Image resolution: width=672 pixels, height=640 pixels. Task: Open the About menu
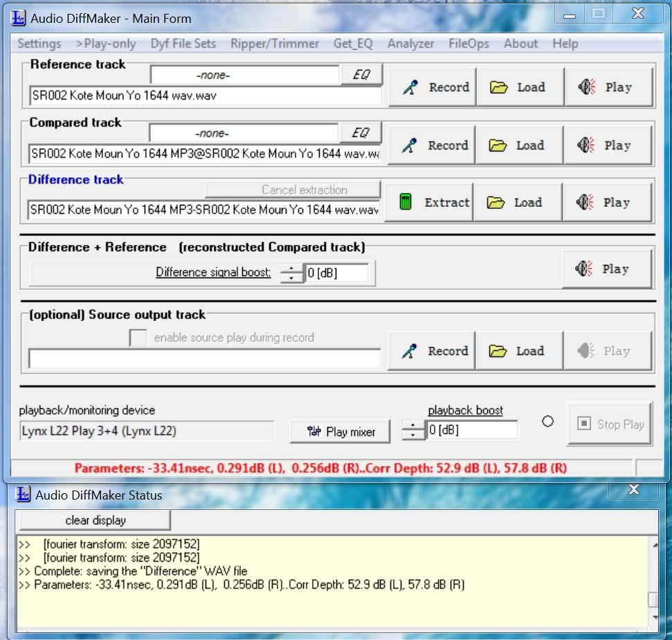pyautogui.click(x=520, y=44)
